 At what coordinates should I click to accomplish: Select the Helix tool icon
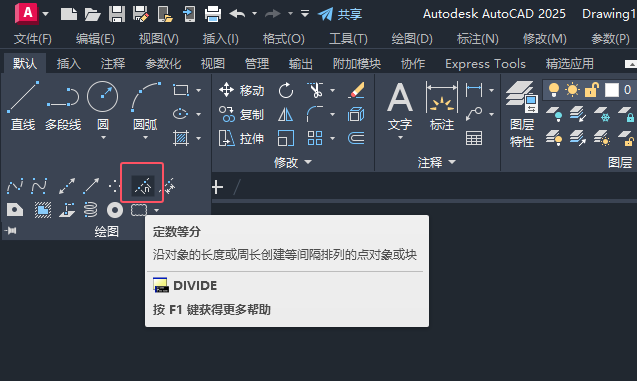(90, 210)
